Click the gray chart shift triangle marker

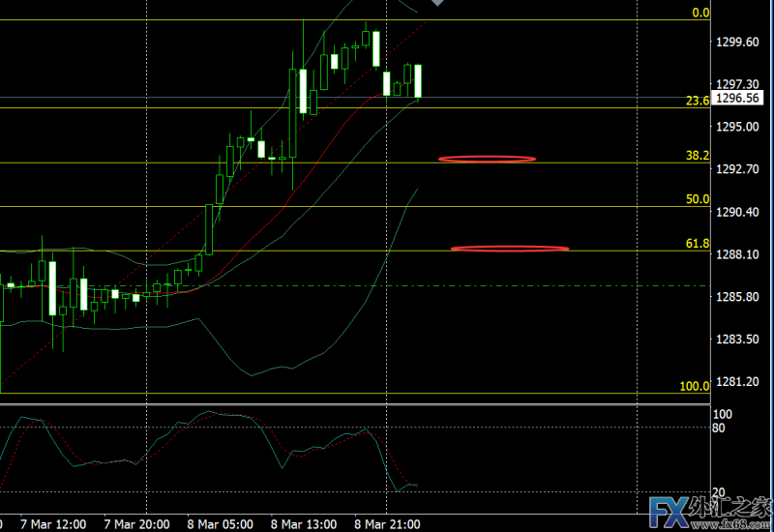pyautogui.click(x=438, y=3)
